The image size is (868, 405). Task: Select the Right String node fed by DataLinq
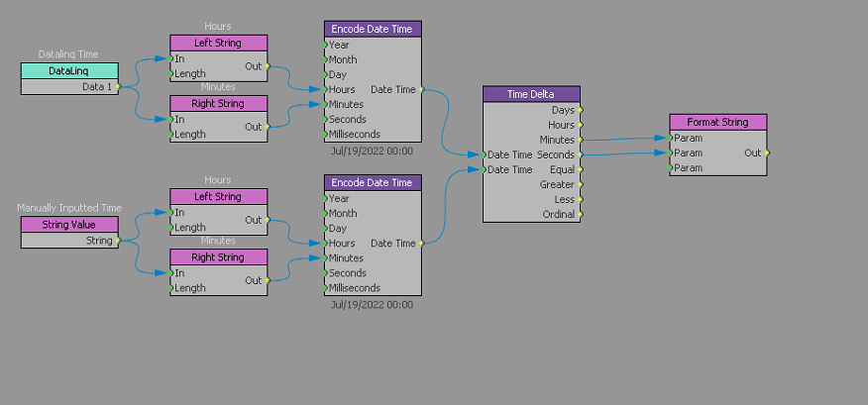click(x=219, y=103)
